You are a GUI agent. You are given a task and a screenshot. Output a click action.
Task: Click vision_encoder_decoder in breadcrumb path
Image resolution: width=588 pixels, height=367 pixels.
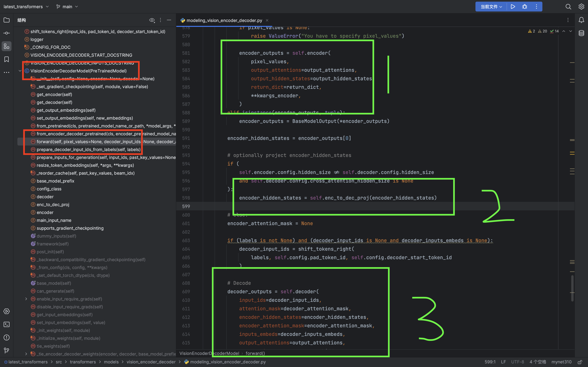click(151, 362)
